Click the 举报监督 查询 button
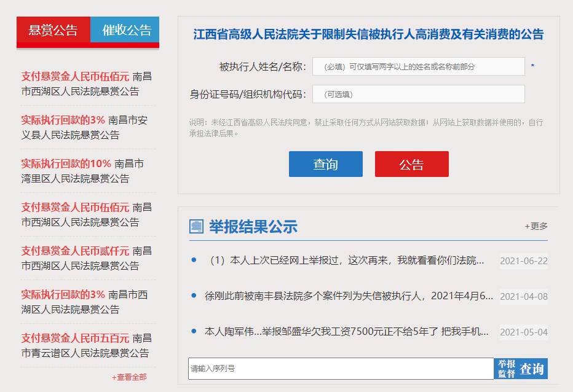Viewport: 573px width, 392px height. (521, 369)
